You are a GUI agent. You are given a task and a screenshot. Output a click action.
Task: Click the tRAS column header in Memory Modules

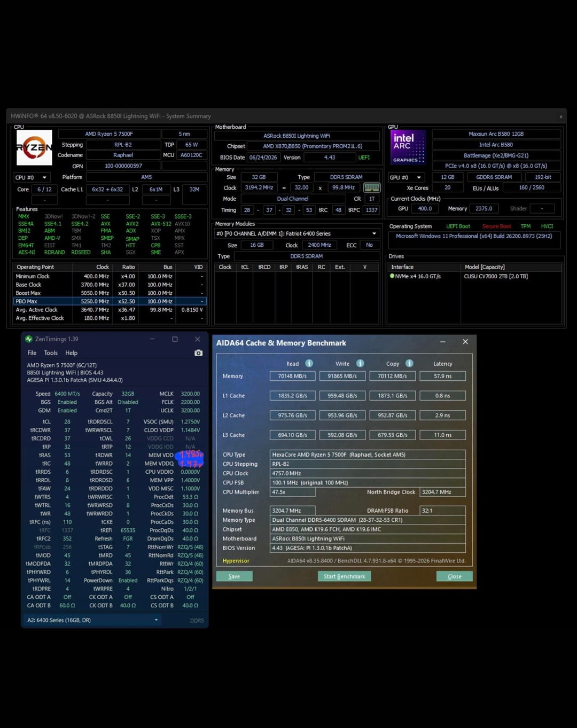tap(302, 267)
